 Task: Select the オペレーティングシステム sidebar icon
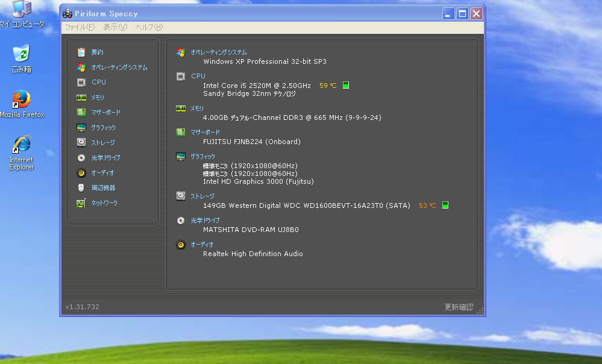[x=81, y=67]
